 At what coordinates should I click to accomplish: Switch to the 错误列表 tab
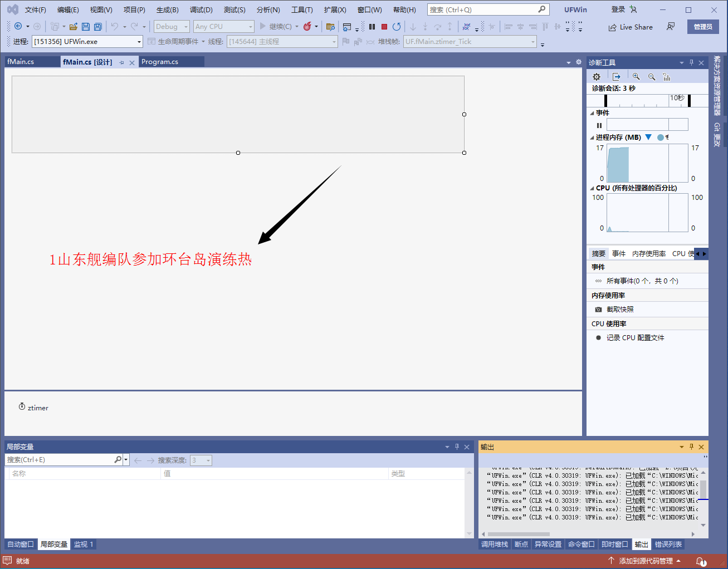(x=668, y=545)
